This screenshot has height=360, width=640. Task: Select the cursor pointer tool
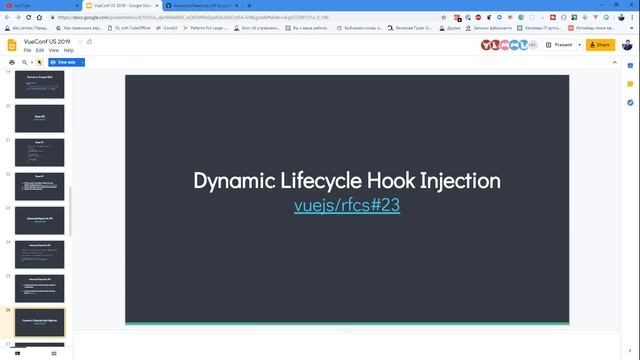(40, 62)
